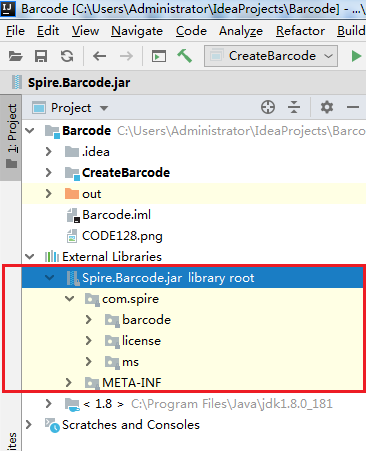
Task: Click the run-target window toolbar icon
Action: pos(159,56)
